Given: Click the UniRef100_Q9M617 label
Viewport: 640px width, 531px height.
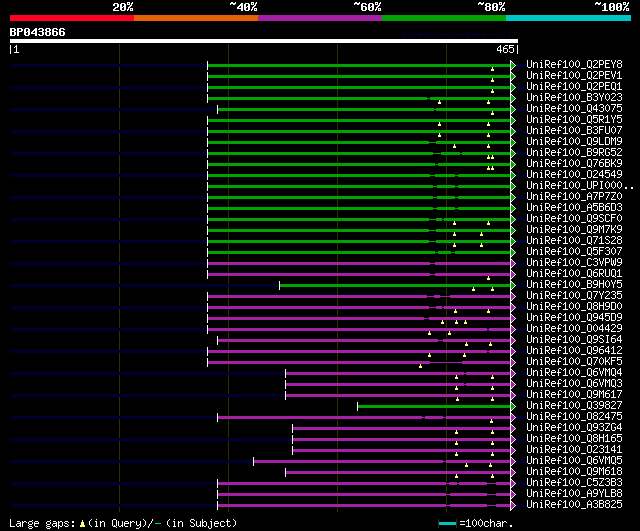Looking at the screenshot, I should click(574, 395).
